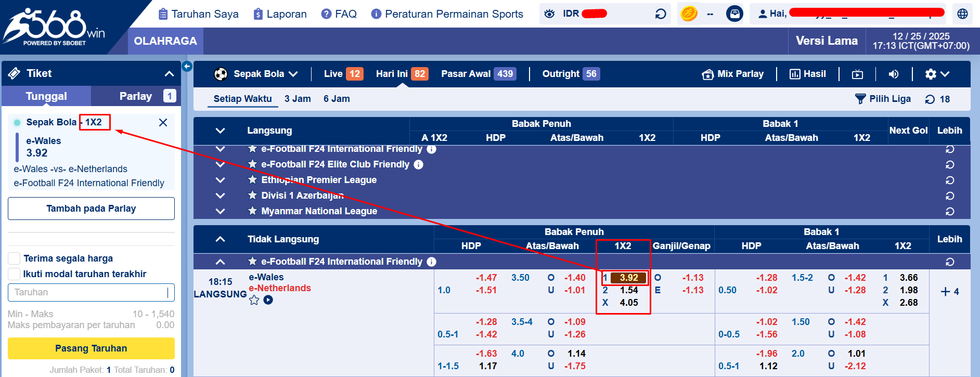Open OLAHRAGA menu
The image size is (980, 377).
pos(165,41)
